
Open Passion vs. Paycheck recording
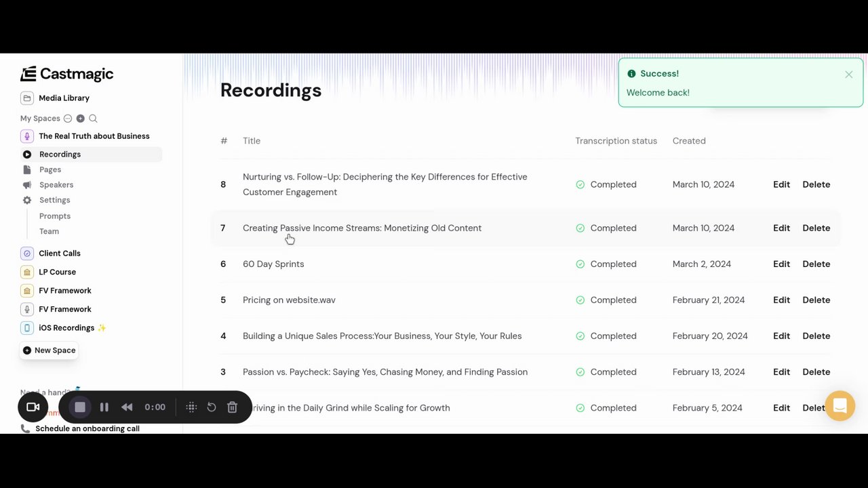(385, 371)
